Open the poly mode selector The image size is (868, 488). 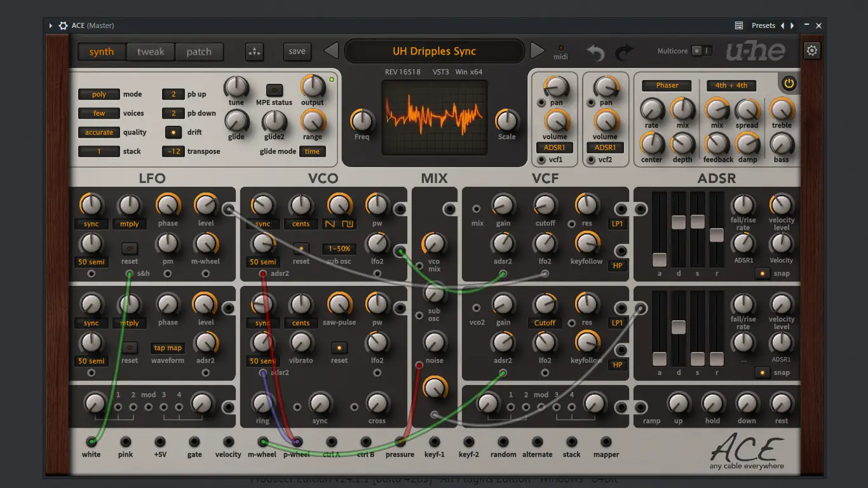99,94
